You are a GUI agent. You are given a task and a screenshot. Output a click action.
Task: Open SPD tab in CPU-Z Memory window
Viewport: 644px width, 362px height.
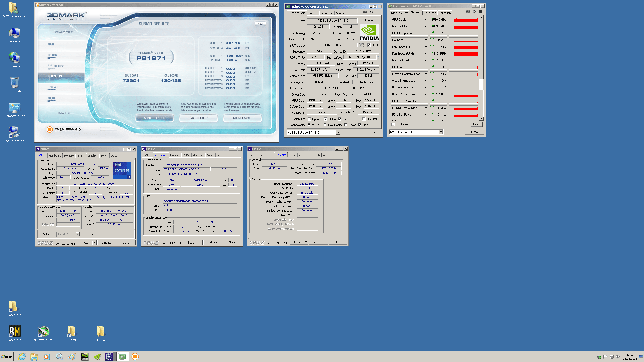coord(292,155)
